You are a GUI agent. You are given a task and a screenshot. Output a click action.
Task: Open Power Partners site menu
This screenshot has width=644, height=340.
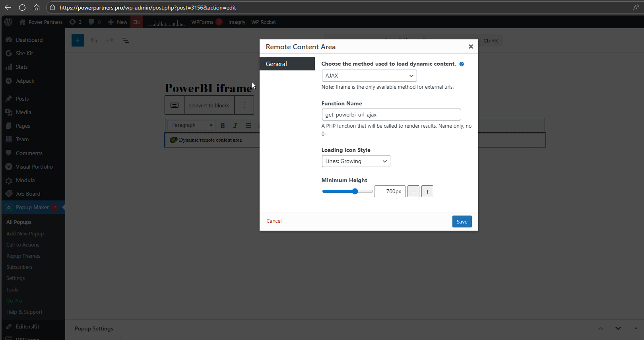coord(41,22)
